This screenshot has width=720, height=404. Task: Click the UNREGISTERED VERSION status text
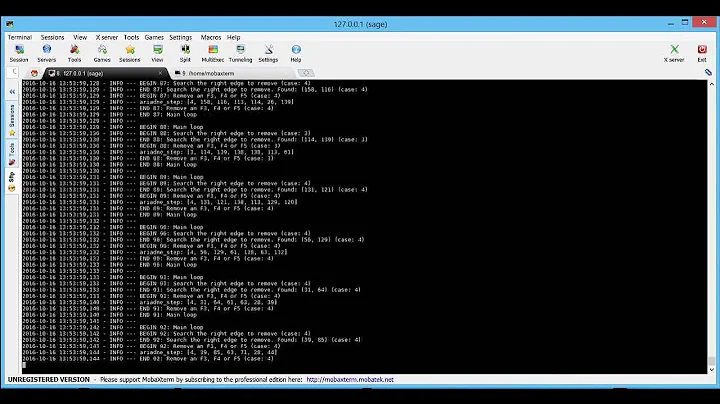[49, 380]
